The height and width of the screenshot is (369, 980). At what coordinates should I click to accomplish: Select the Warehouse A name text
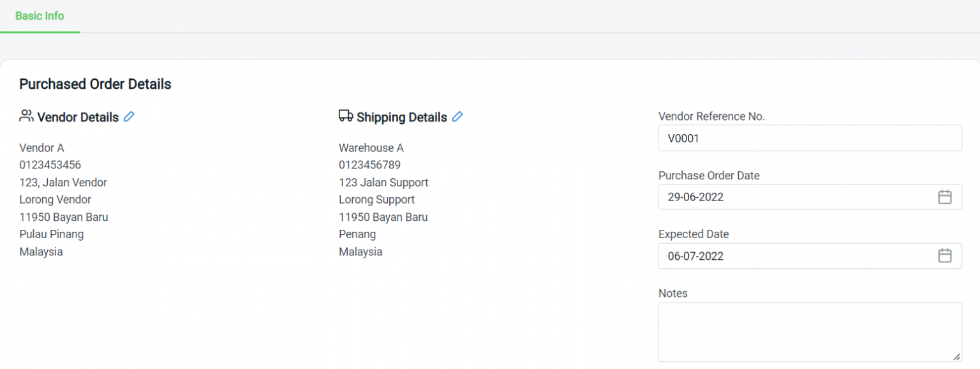click(371, 147)
